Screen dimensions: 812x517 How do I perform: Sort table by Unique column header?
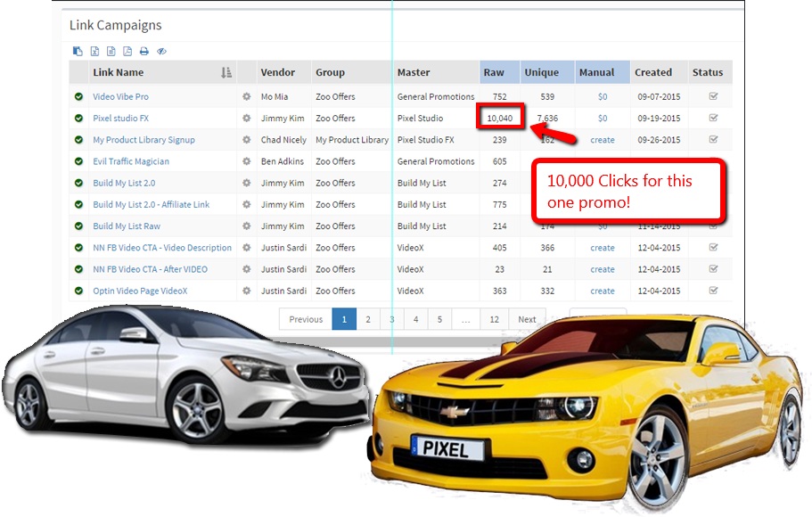pyautogui.click(x=547, y=72)
